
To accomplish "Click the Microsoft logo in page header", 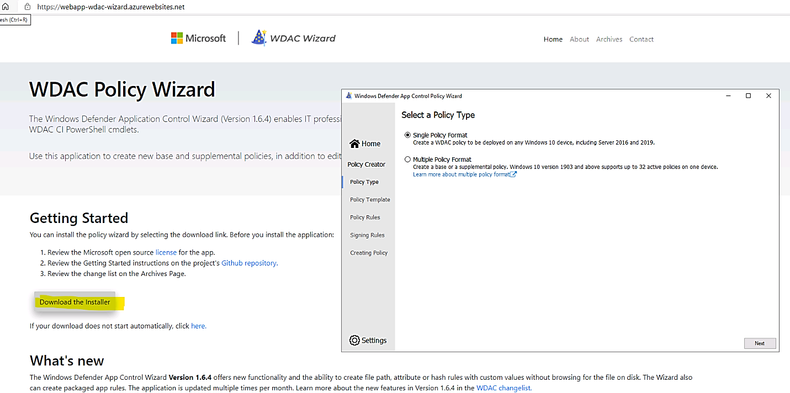I will click(x=198, y=38).
